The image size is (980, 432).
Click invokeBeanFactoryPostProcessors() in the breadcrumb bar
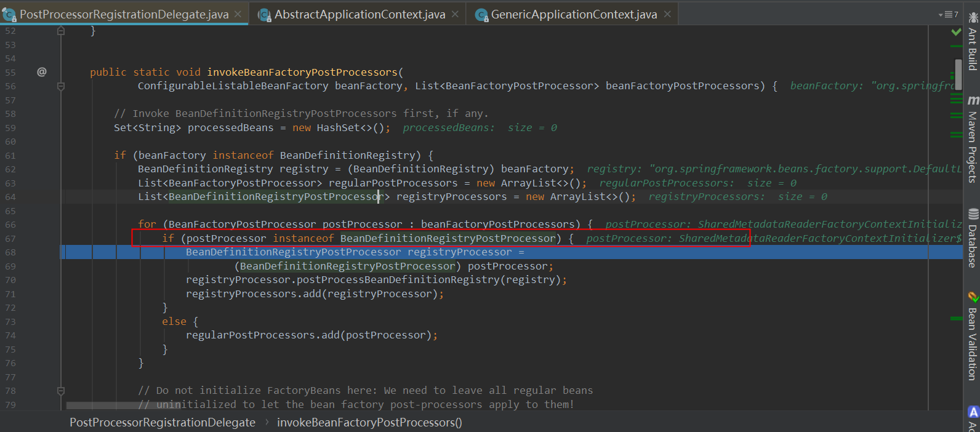tap(369, 422)
